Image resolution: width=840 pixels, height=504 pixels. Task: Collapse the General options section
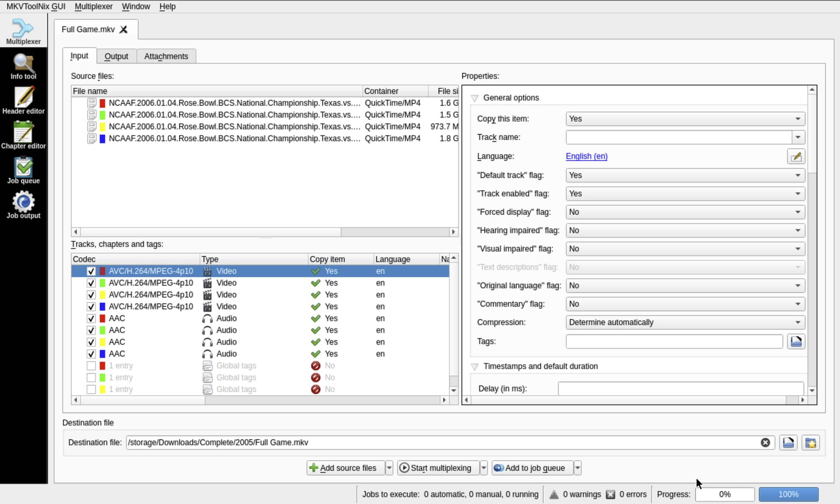tap(475, 98)
